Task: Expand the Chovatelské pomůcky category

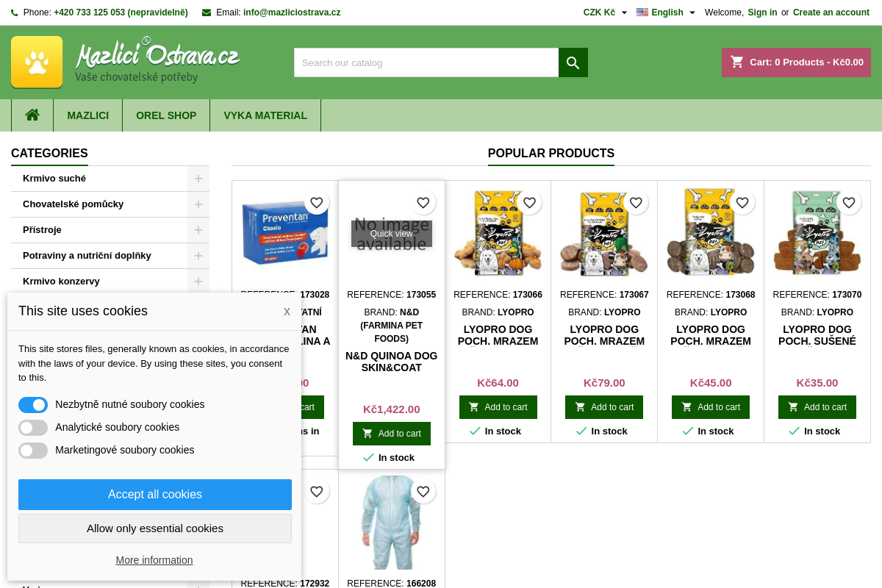Action: (x=198, y=204)
